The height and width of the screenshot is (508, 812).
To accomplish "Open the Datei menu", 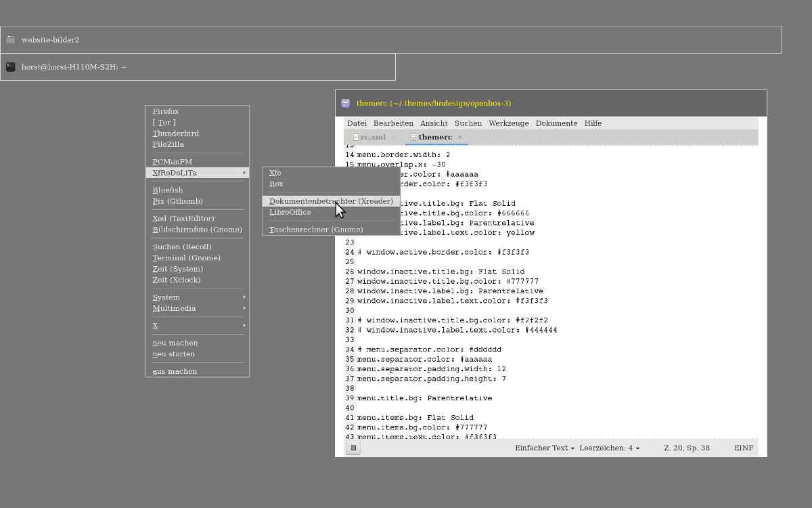I will pos(357,123).
